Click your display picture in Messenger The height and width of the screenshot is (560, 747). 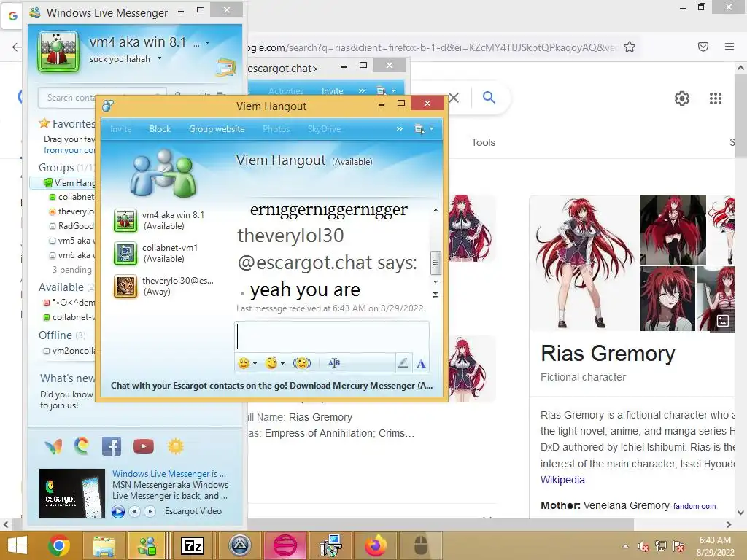58,52
